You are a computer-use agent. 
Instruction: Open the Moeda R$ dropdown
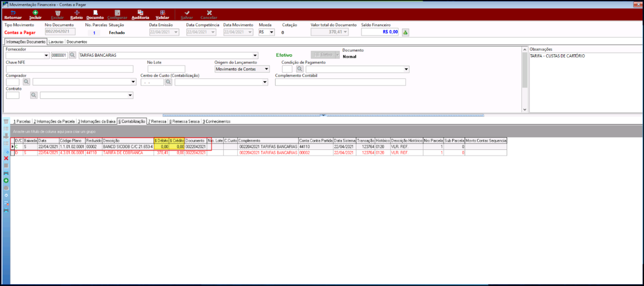pos(272,32)
